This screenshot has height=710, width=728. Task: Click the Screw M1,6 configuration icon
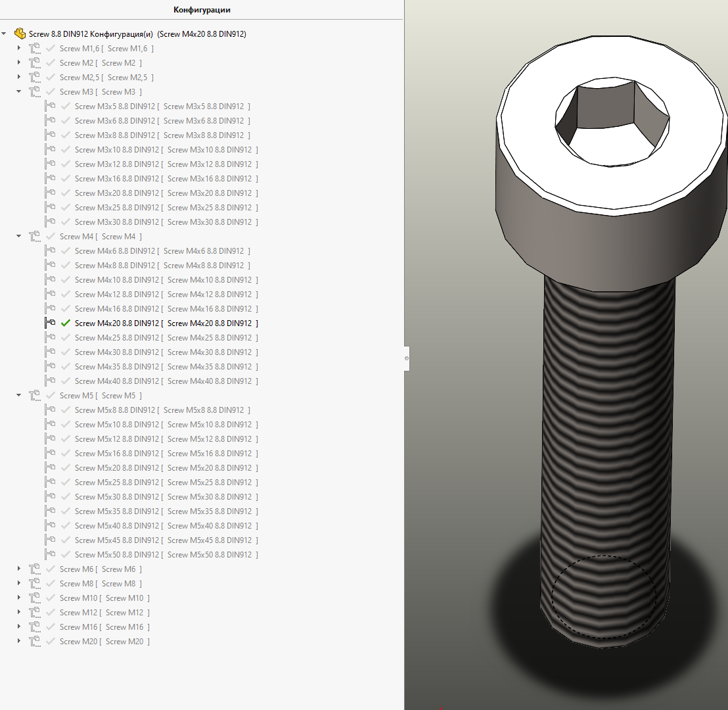[35, 49]
